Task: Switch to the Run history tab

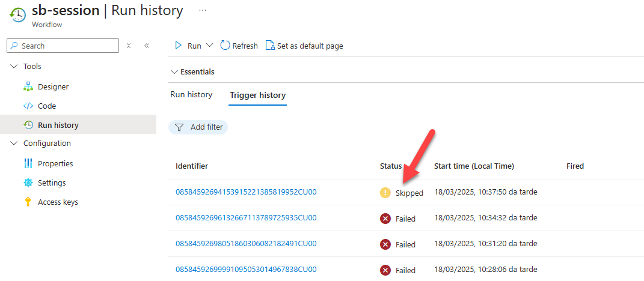Action: coord(191,95)
